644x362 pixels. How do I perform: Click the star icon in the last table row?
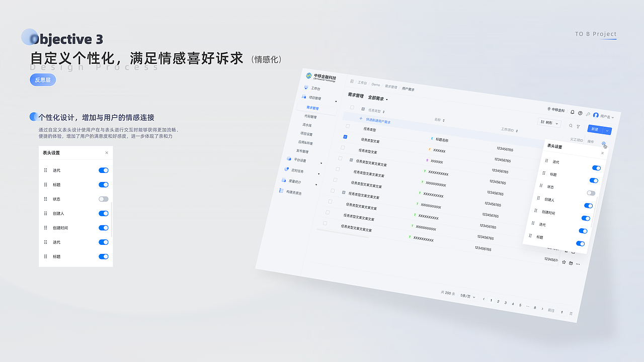[564, 262]
